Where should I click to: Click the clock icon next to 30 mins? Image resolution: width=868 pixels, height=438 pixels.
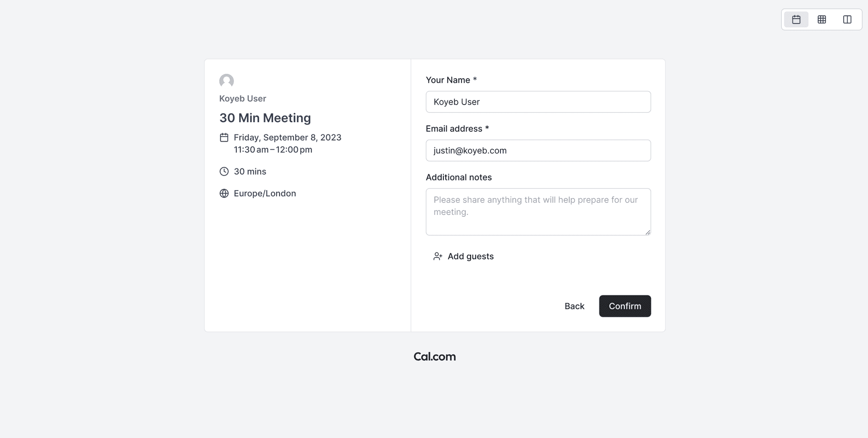(x=224, y=171)
